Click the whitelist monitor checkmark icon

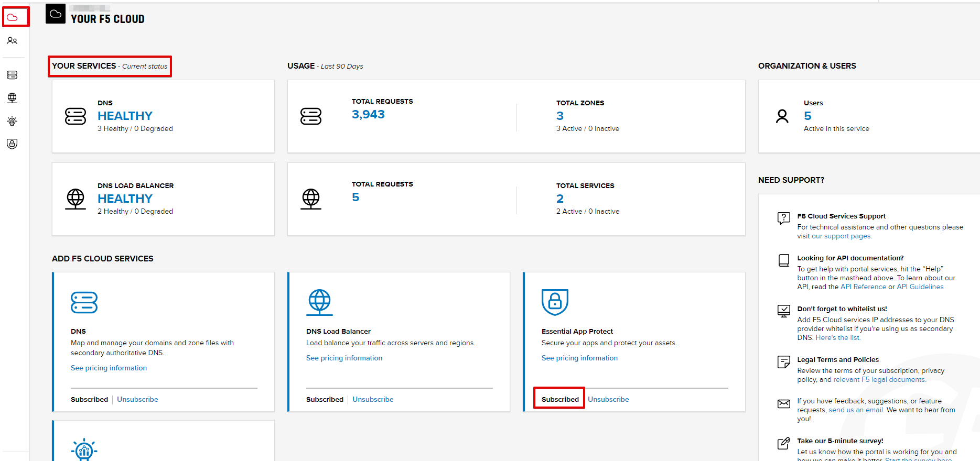(x=784, y=311)
